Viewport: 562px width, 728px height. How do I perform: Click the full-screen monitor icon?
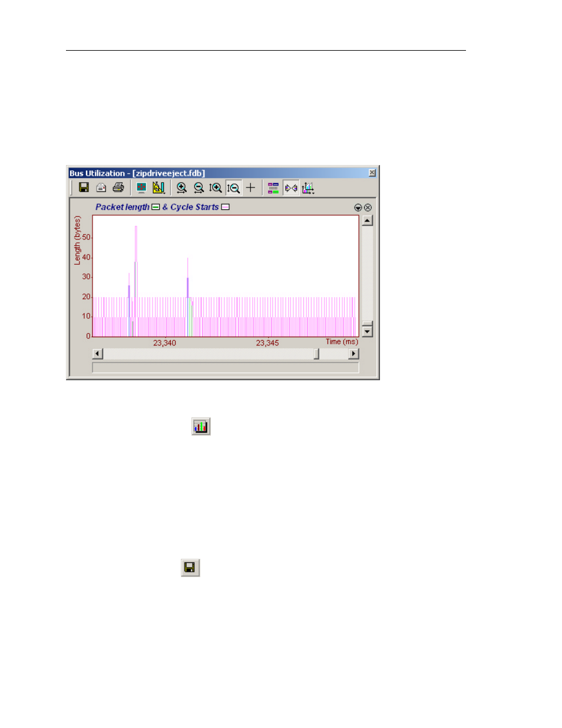tap(141, 187)
